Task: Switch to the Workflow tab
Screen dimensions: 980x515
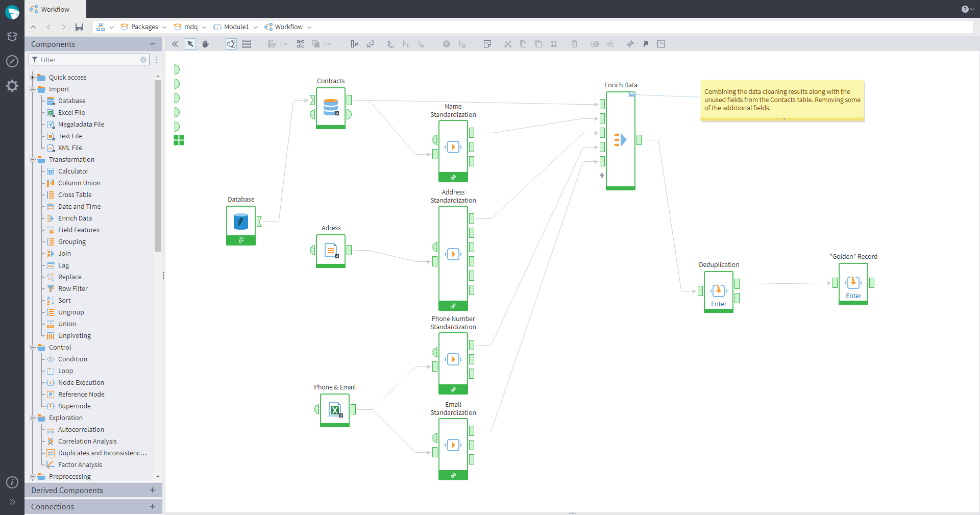Action: point(55,9)
